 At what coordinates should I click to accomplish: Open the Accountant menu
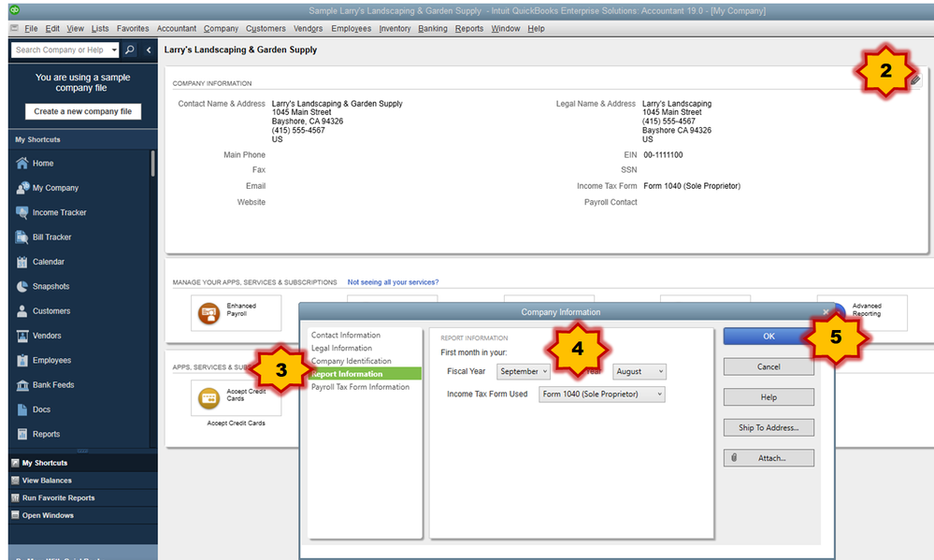coord(177,29)
